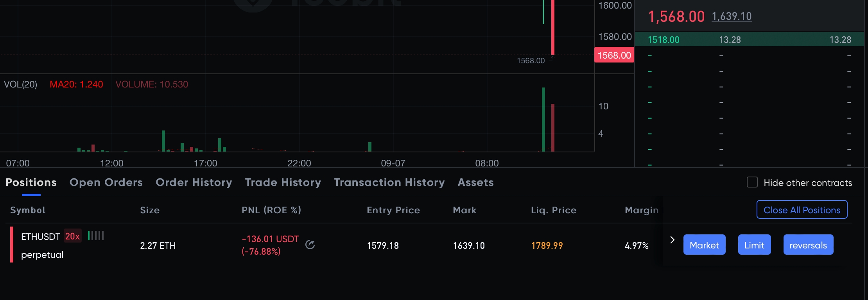The image size is (868, 300).
Task: Open the Assets tab
Action: [475, 182]
